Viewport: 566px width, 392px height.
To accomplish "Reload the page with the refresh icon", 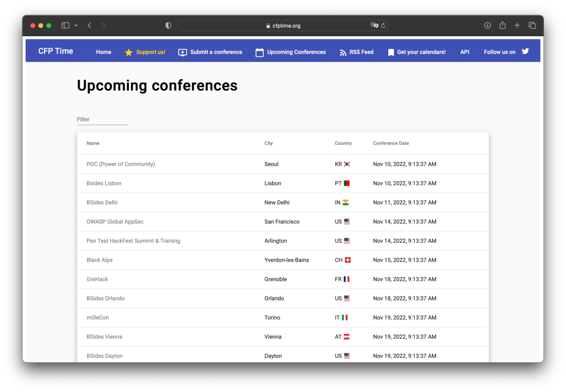I will point(383,26).
